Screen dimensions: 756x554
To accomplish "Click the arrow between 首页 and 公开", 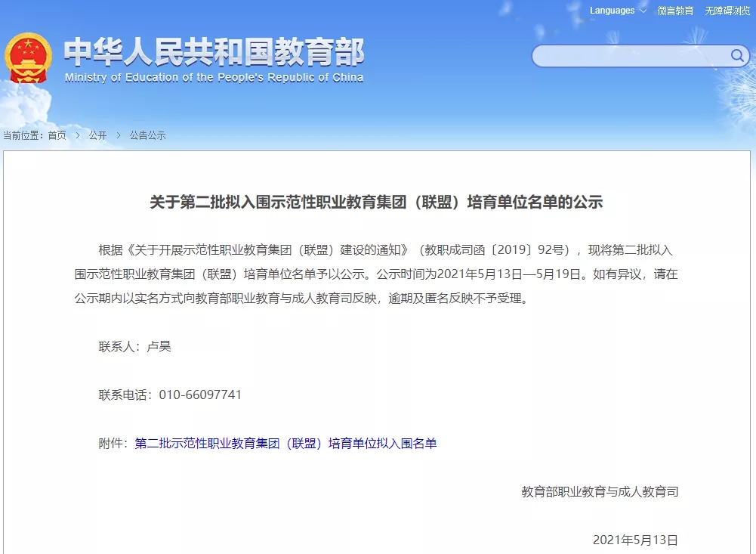I will tap(77, 135).
